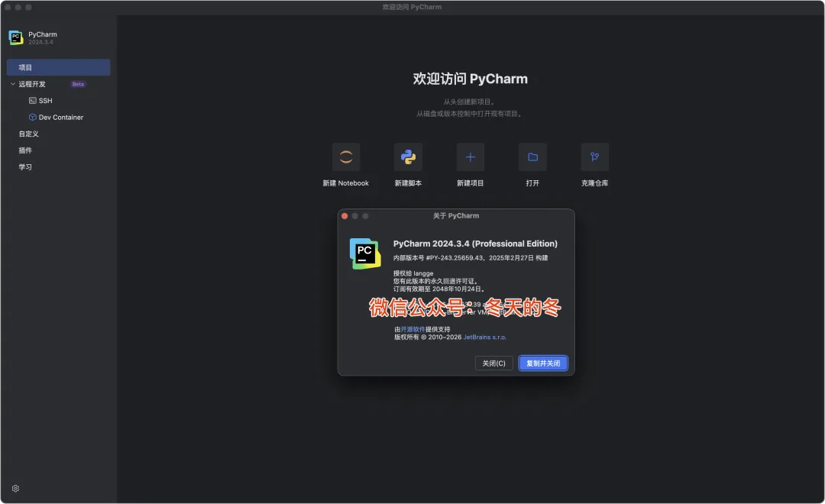Click the 从头创建新项目 subtitle text
Viewport: 825px width, 504px height.
(x=469, y=102)
